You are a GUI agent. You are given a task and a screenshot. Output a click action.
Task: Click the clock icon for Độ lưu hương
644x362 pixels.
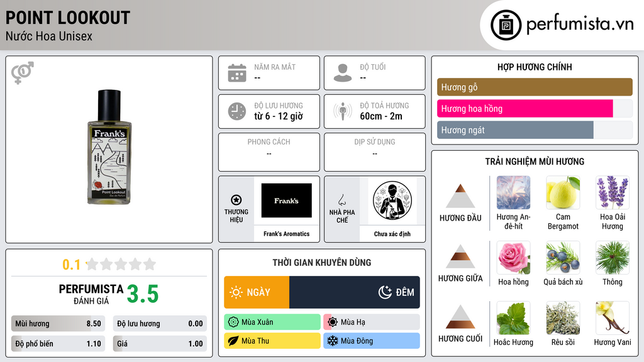click(x=237, y=111)
